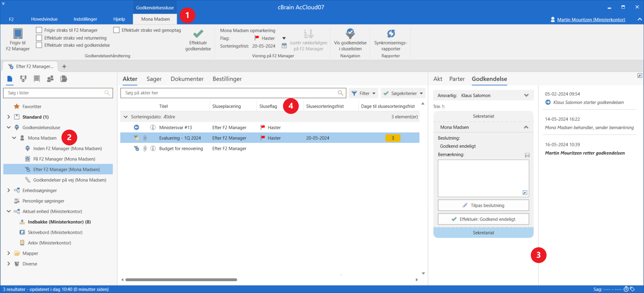Expand the Standard (1) tree node
Screen dimensions: 644x293
(x=9, y=117)
